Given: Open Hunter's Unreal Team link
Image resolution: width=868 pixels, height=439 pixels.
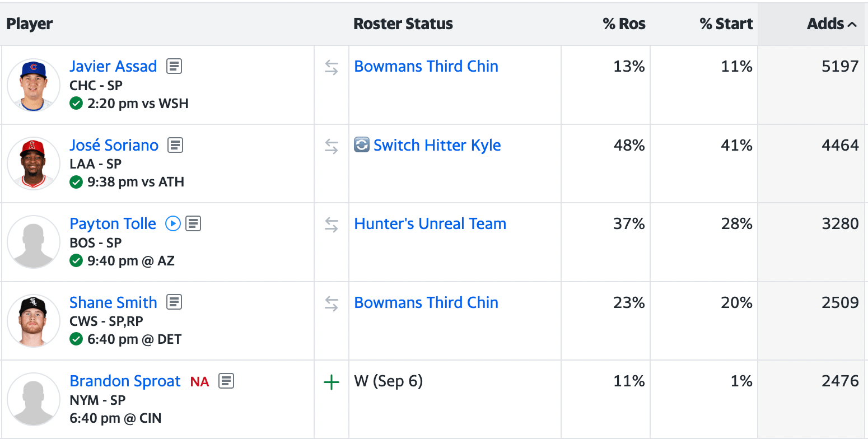Looking at the screenshot, I should (x=430, y=224).
